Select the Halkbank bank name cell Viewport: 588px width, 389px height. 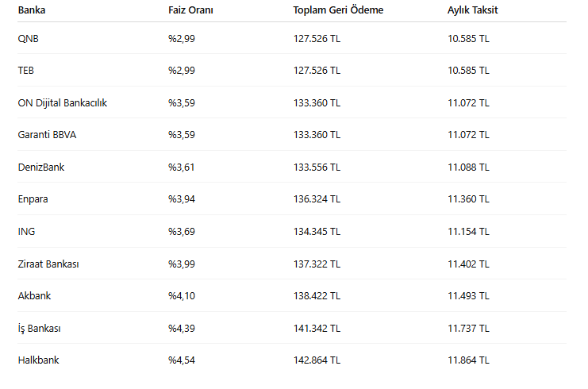(x=38, y=360)
